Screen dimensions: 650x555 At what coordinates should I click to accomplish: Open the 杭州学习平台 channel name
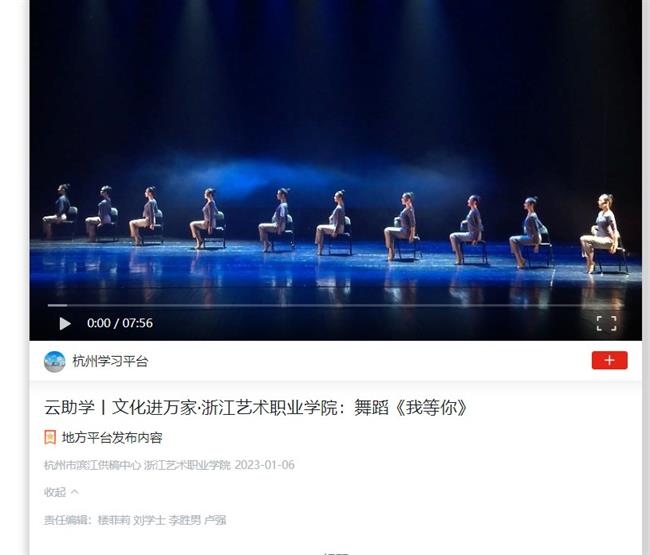[x=110, y=361]
